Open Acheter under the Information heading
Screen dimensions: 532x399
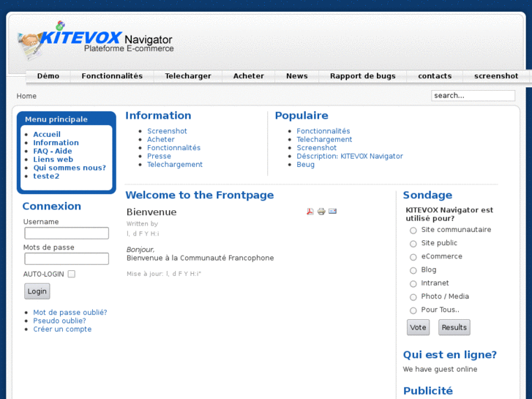pos(161,140)
